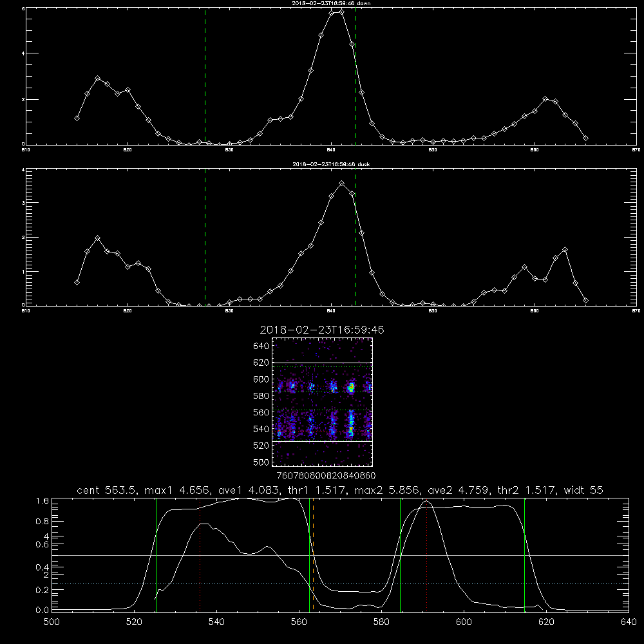Click the '870' x-axis label under the dawn plot

(636, 150)
